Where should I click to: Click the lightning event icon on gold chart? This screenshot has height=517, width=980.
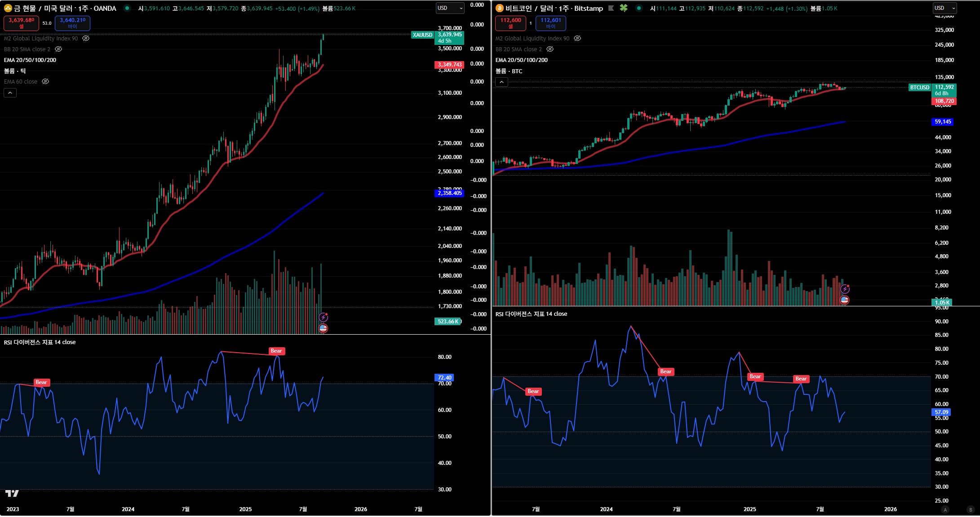[323, 318]
